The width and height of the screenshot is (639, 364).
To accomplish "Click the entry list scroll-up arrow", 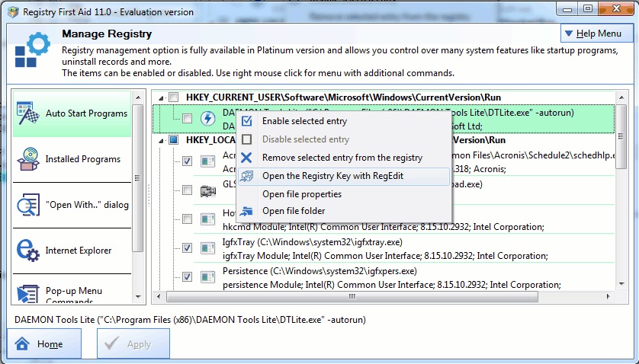I will click(621, 97).
